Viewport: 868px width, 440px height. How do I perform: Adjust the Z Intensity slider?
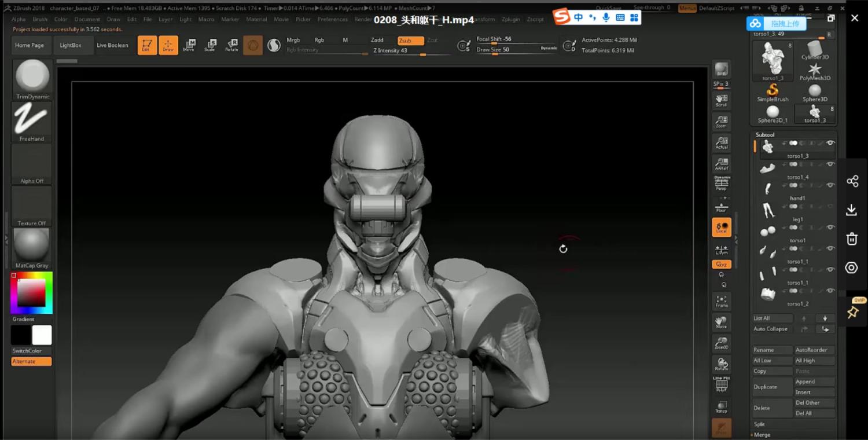411,51
